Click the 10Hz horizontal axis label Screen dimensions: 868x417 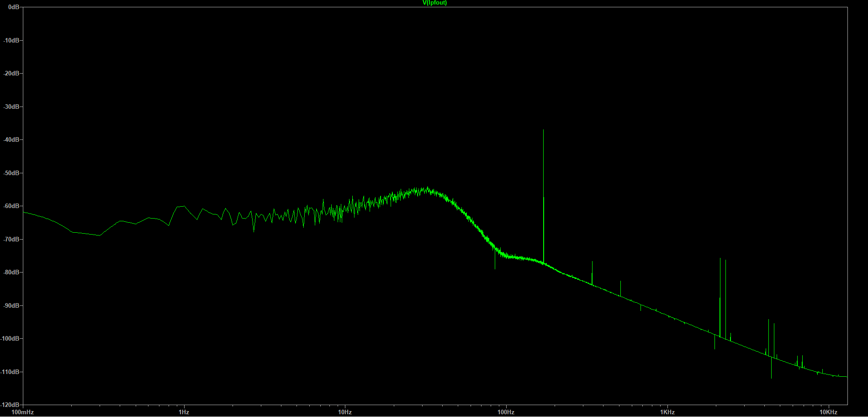click(345, 412)
